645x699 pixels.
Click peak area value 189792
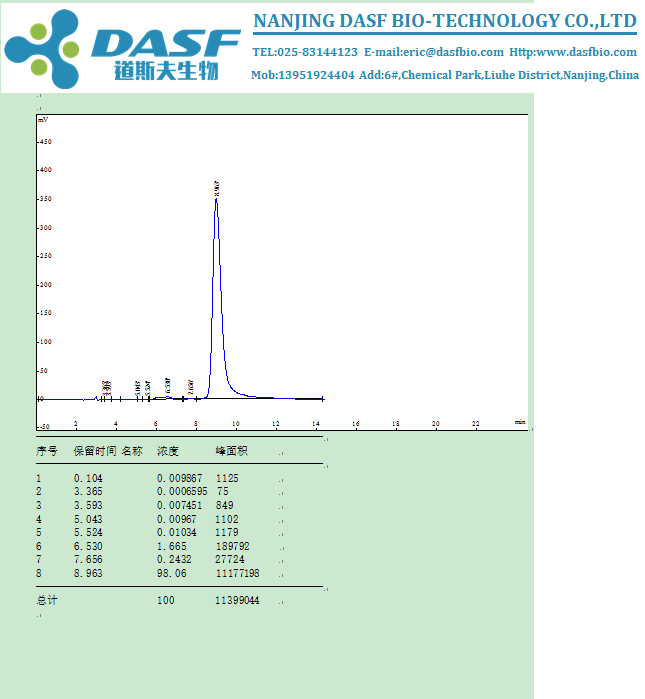(x=233, y=546)
